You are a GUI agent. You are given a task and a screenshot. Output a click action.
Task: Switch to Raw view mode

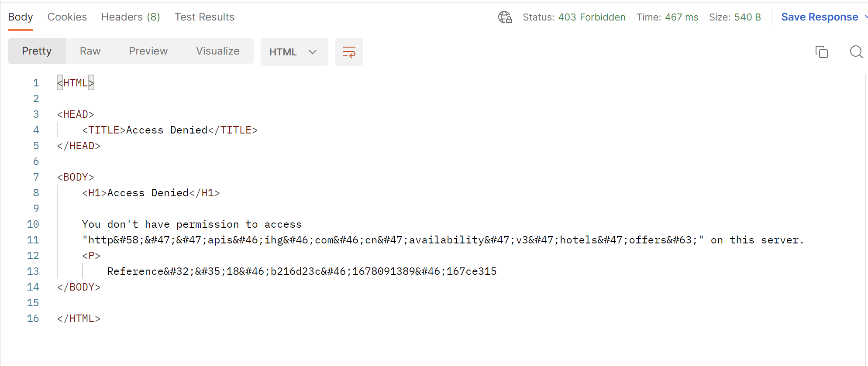click(x=90, y=51)
